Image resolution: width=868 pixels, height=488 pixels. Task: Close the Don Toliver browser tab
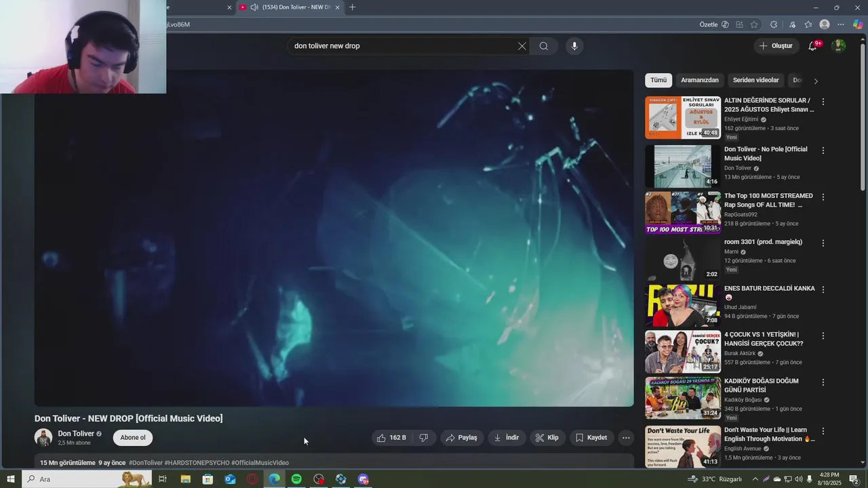(x=337, y=7)
